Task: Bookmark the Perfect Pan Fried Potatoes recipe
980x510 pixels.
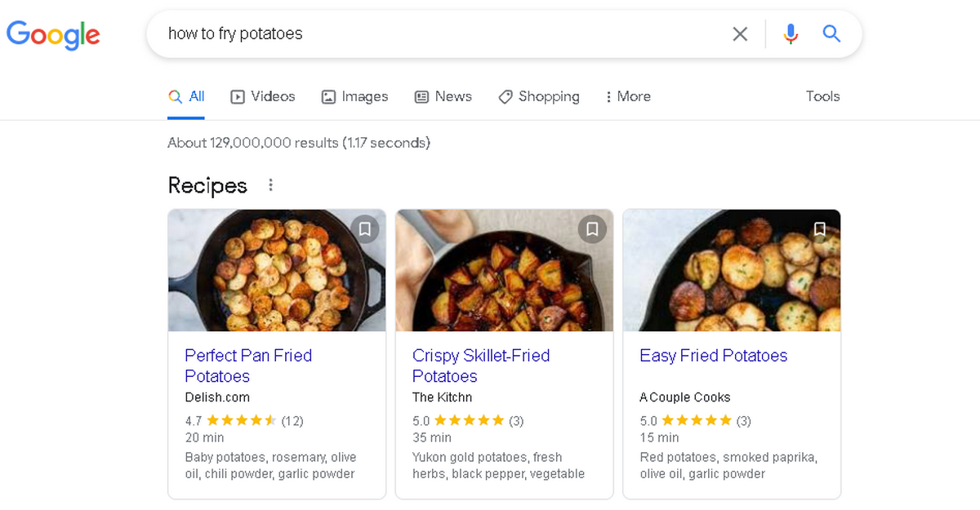Action: click(x=365, y=229)
